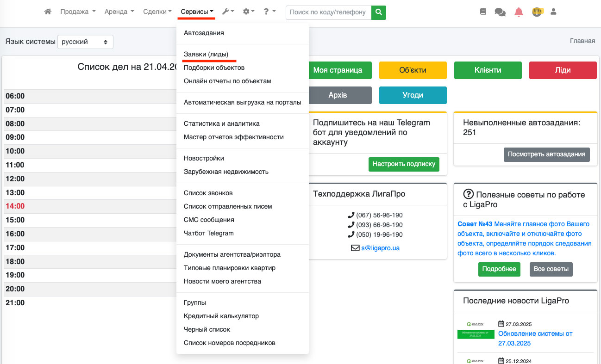Image resolution: width=601 pixels, height=364 pixels.
Task: Open the s@ligapro.ua email link
Action: (380, 248)
